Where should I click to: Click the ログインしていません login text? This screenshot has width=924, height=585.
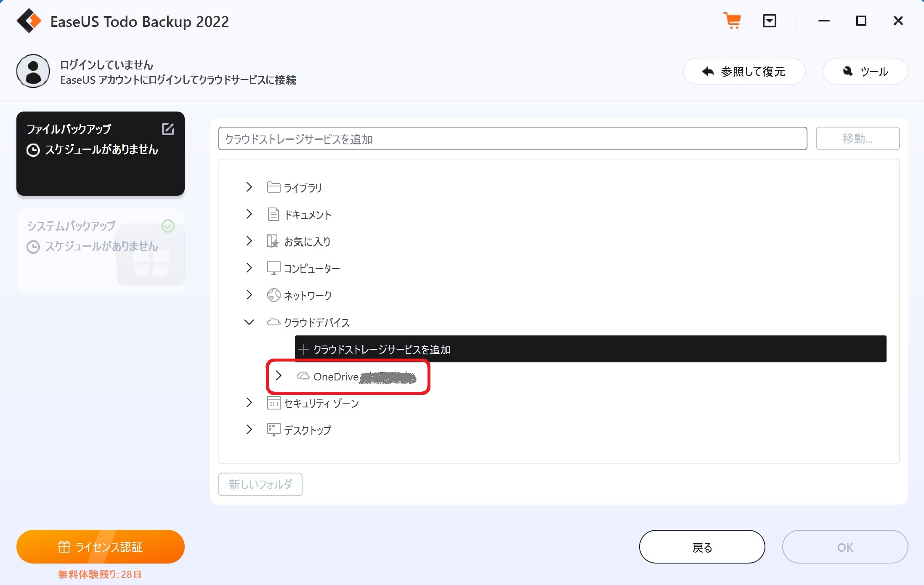(x=106, y=65)
